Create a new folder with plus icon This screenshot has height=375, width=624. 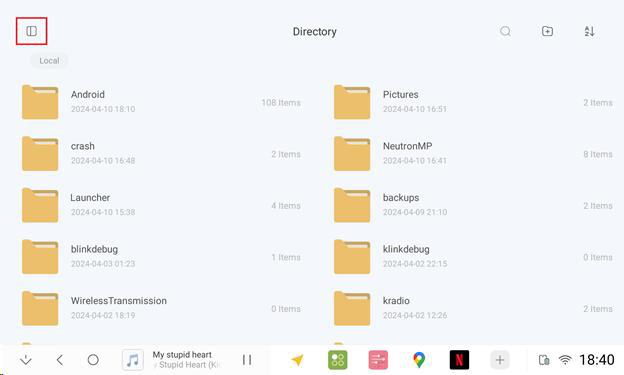click(547, 31)
